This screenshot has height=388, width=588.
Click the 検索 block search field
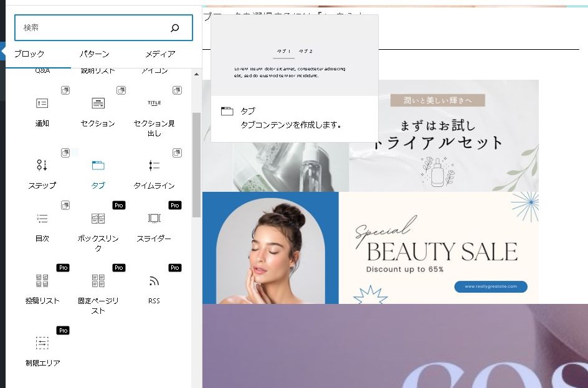tap(93, 28)
